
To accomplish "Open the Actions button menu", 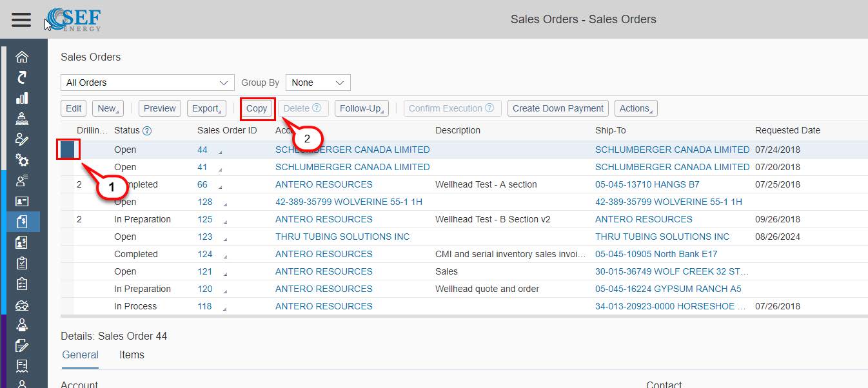I will (636, 108).
